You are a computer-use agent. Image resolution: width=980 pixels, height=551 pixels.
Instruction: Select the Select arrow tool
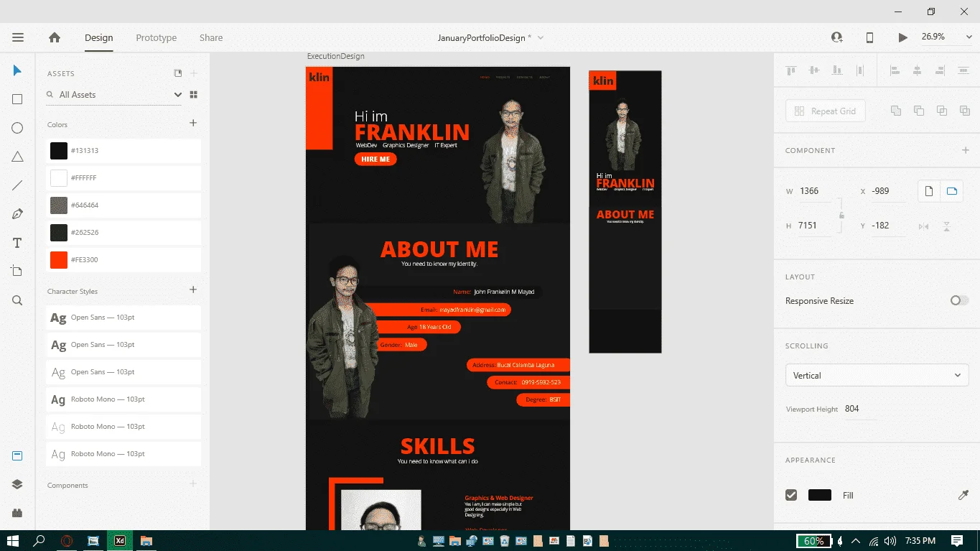17,70
